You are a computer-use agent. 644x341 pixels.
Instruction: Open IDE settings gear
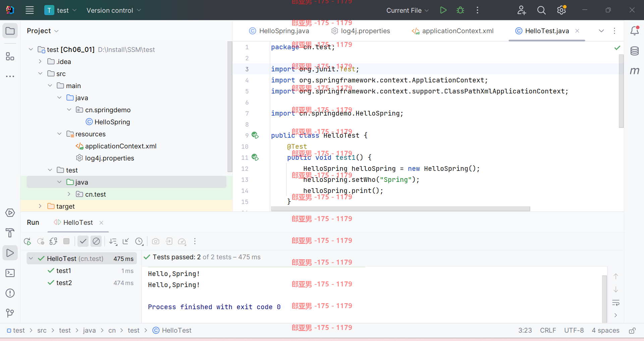[x=561, y=10]
